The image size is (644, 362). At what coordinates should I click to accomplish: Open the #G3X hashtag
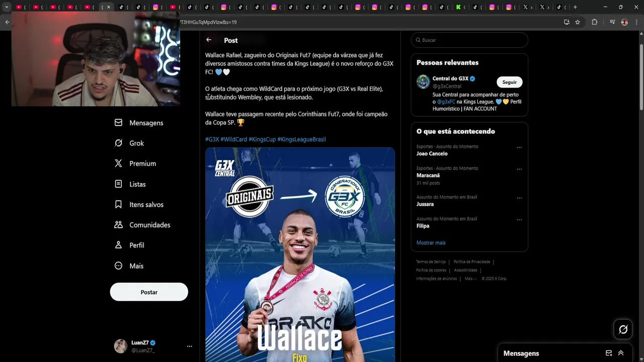coord(212,139)
